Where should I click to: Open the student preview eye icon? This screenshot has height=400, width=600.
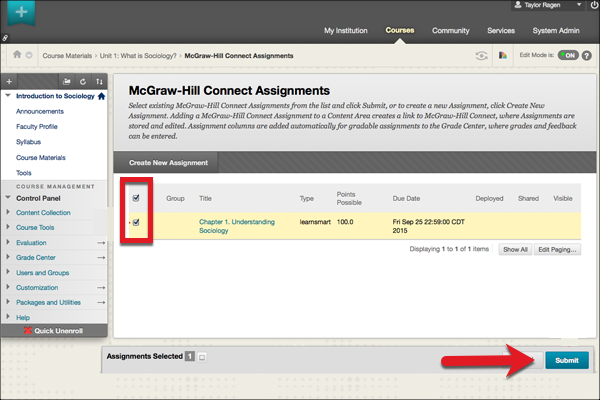tap(482, 55)
